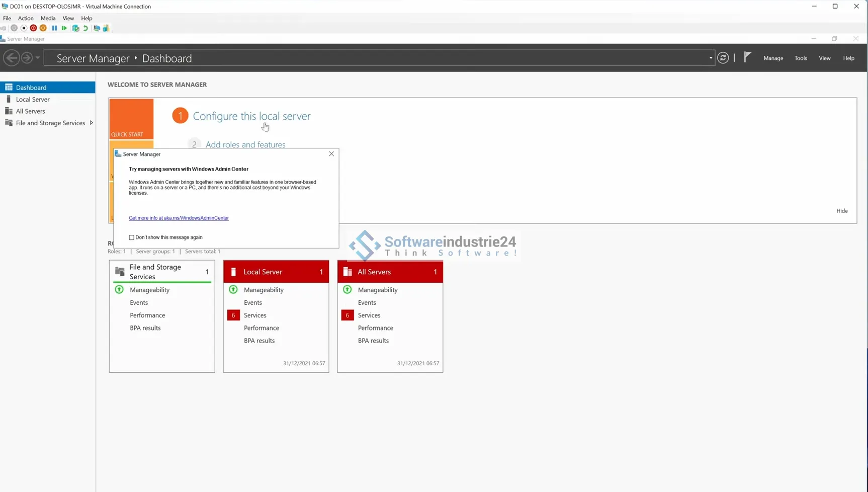
Task: Open the Windows Admin Center info link
Action: [x=179, y=218]
